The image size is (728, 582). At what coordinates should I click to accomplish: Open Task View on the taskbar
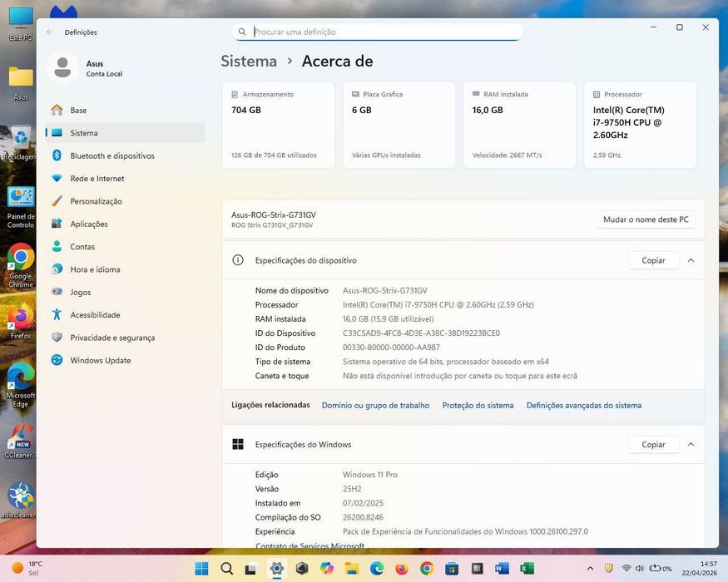pyautogui.click(x=251, y=569)
